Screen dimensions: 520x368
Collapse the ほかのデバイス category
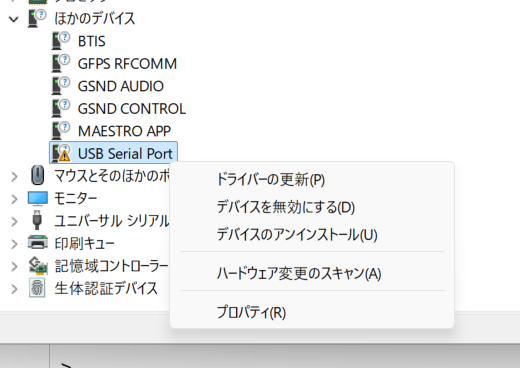click(x=14, y=19)
